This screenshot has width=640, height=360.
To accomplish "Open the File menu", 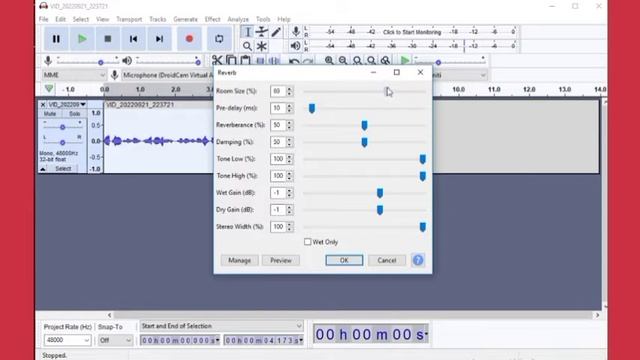I will coord(44,19).
